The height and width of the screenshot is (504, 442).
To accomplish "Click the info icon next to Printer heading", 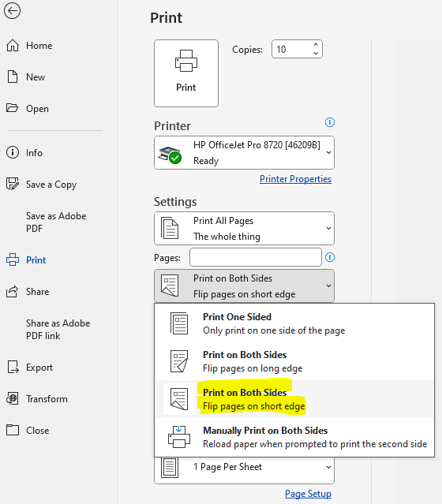I will tap(330, 122).
